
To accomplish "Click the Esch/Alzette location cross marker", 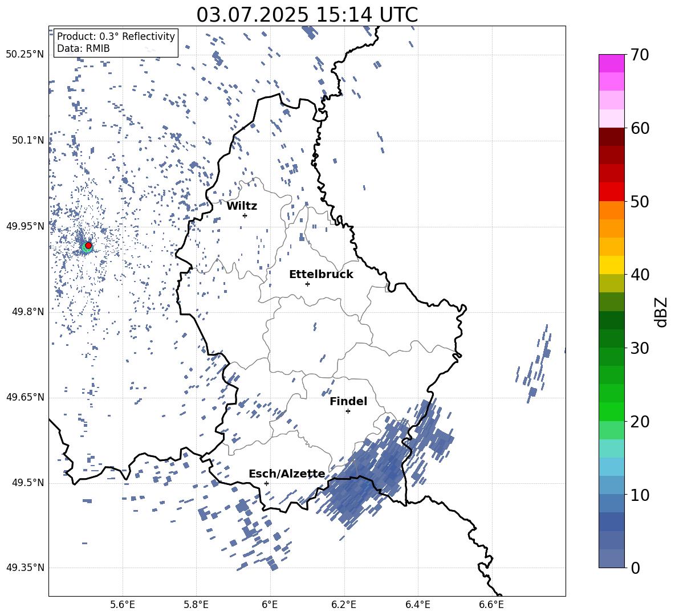I will 266,483.
